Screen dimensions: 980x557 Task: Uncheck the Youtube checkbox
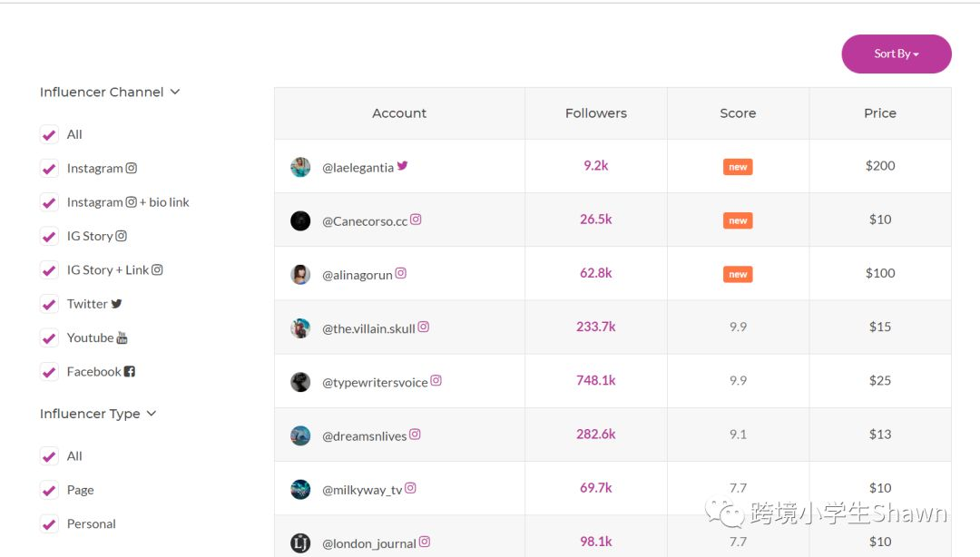click(49, 338)
